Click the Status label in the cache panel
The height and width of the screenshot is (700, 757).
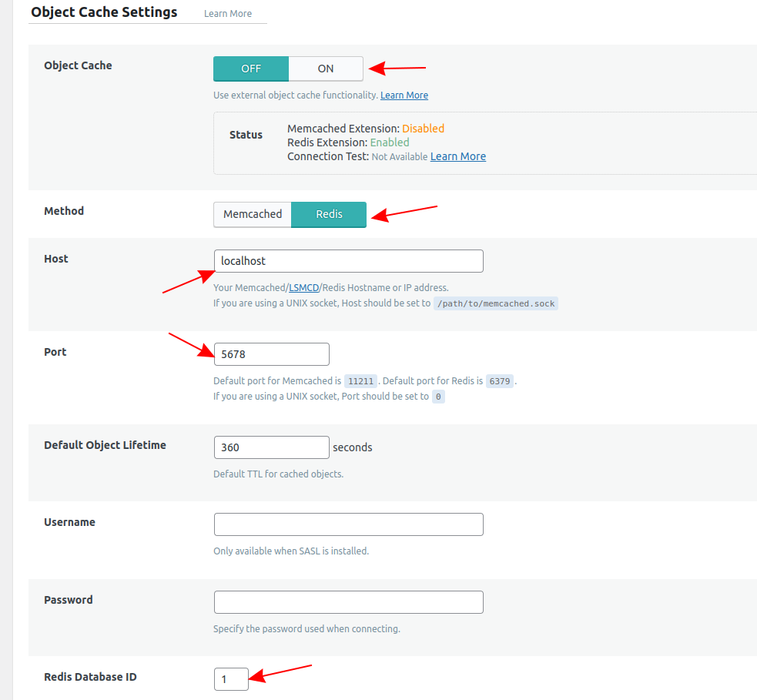click(x=246, y=134)
